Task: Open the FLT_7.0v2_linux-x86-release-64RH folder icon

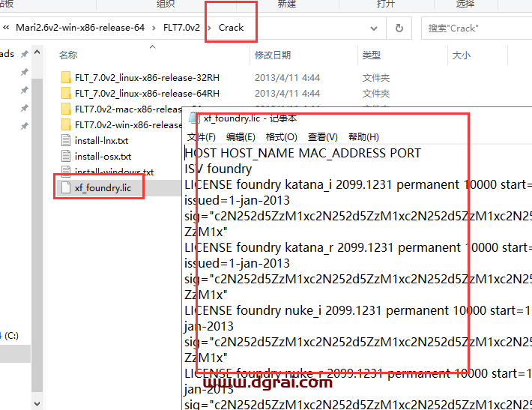Action: click(66, 93)
